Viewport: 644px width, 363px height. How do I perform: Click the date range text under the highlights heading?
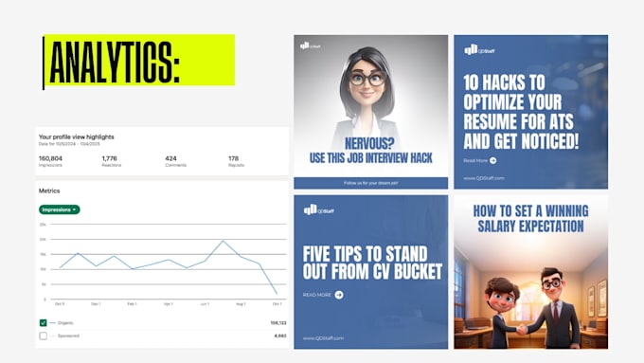[69, 144]
